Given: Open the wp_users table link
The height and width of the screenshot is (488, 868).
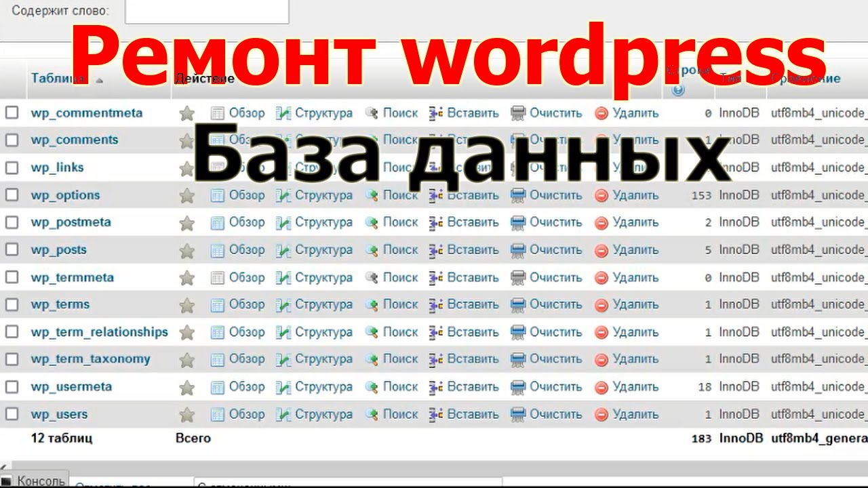Looking at the screenshot, I should [x=59, y=414].
